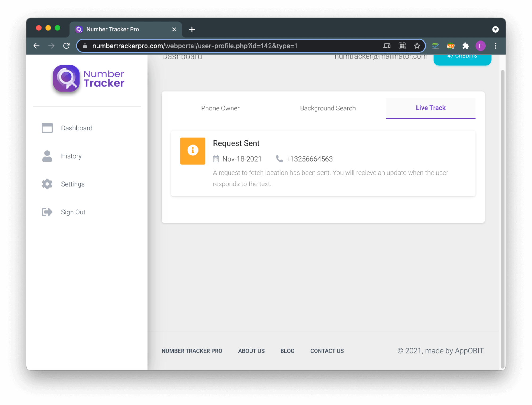Click the tab search dropdown arrow
This screenshot has height=405, width=532.
(x=495, y=29)
